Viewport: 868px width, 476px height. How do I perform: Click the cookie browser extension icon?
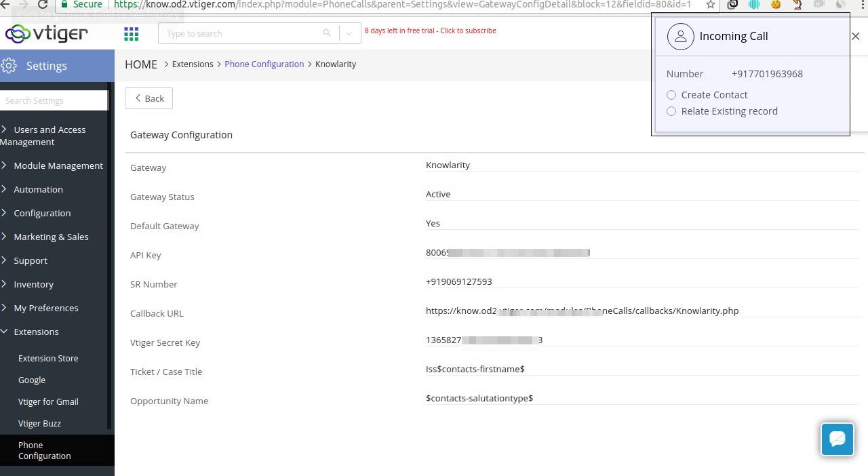point(776,5)
